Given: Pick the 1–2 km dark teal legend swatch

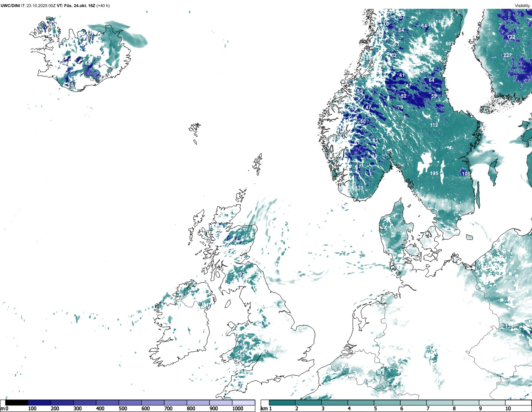Looking at the screenshot, I should point(282,402).
